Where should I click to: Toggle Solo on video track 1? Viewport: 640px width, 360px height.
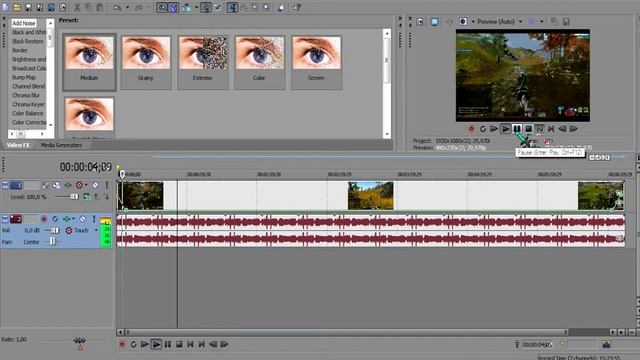pyautogui.click(x=107, y=185)
